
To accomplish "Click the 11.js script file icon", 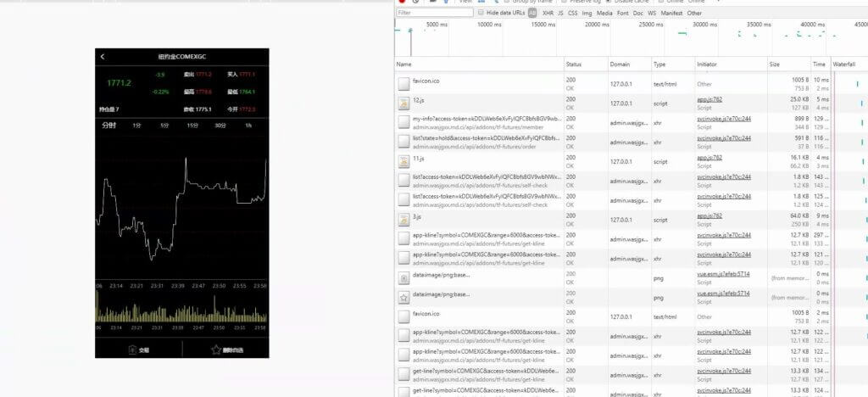I will pyautogui.click(x=404, y=161).
